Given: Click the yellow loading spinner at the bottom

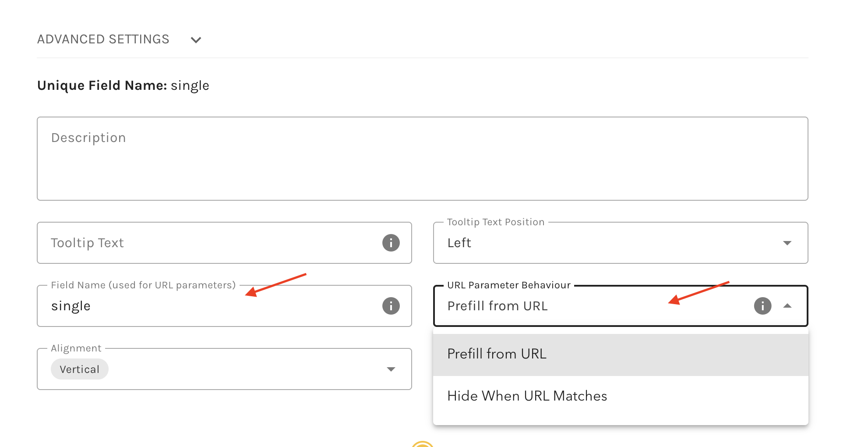Looking at the screenshot, I should point(423,444).
